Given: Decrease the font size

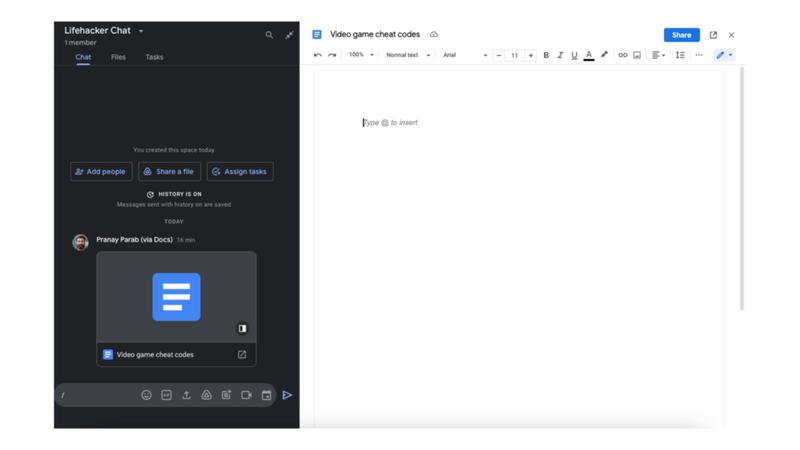Looking at the screenshot, I should (499, 55).
